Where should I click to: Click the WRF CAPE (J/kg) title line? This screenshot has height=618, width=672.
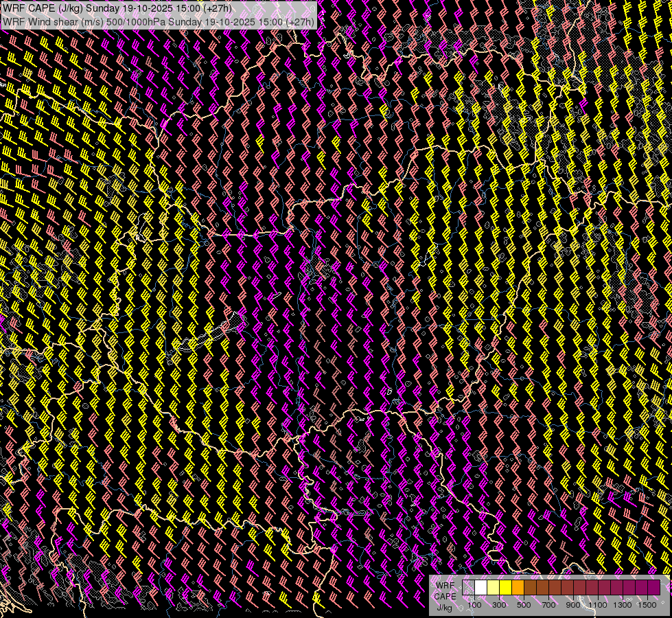tap(117, 8)
